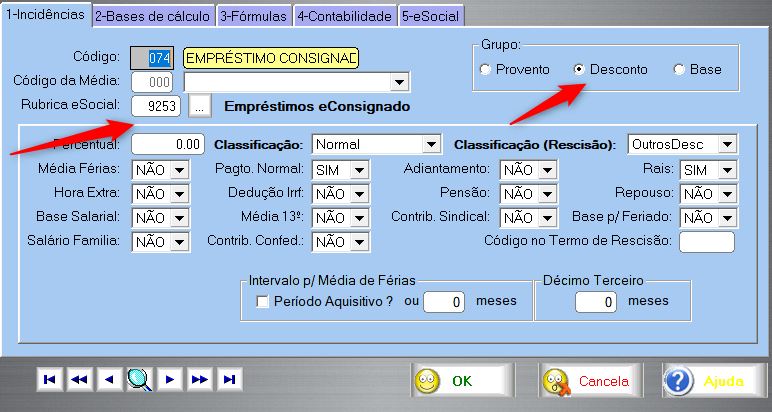Click the EMPRÉSTIMO CONSIGNAD description field
Screen dimensions: 772x412
pos(271,58)
